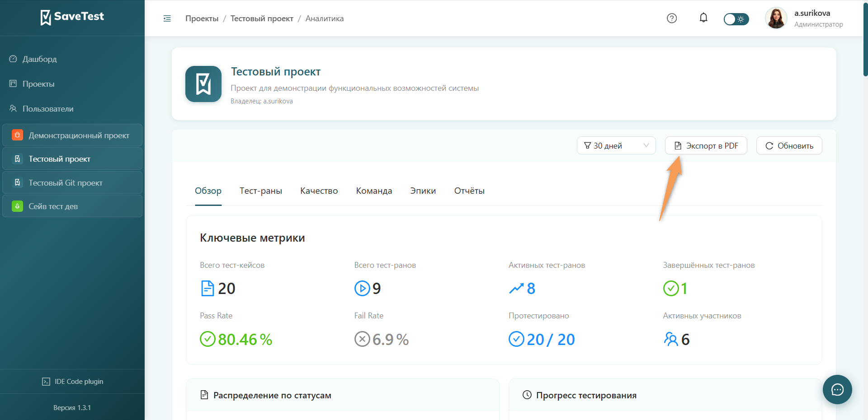Switch to the Эпики tab
Image resolution: width=868 pixels, height=420 pixels.
coord(423,191)
